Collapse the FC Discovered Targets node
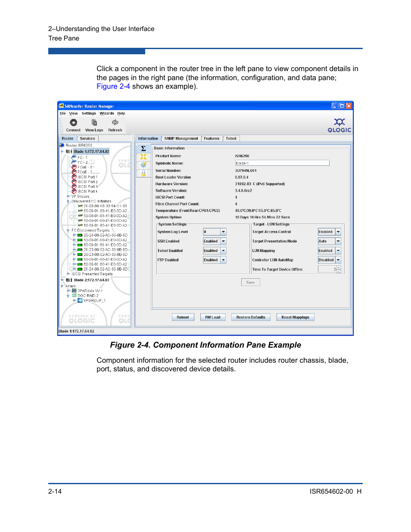 pos(68,230)
